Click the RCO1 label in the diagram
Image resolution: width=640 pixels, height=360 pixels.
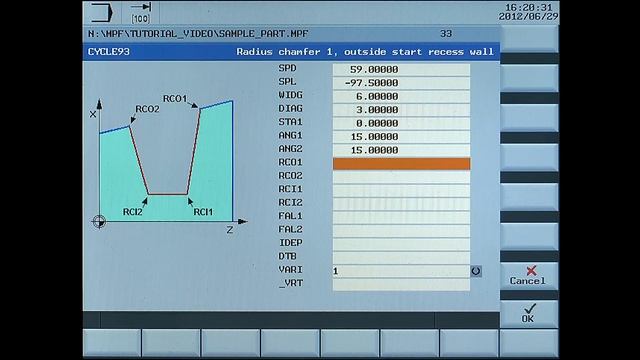(x=175, y=99)
